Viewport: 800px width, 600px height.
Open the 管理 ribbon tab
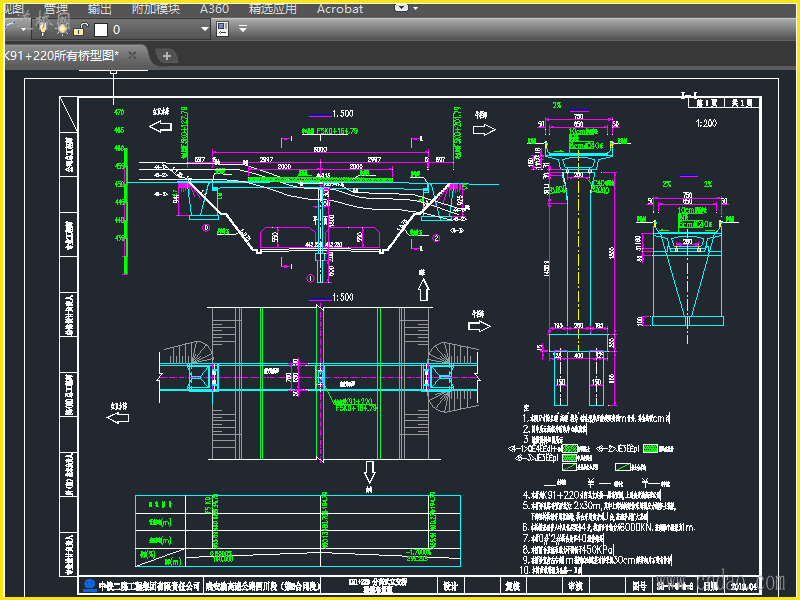point(56,9)
